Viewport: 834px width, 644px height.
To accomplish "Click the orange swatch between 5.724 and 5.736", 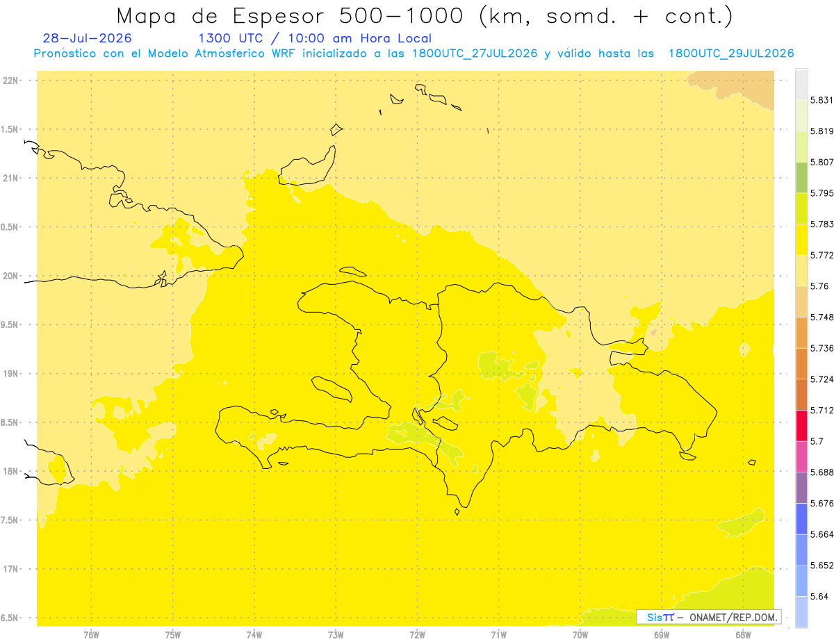I will [801, 363].
